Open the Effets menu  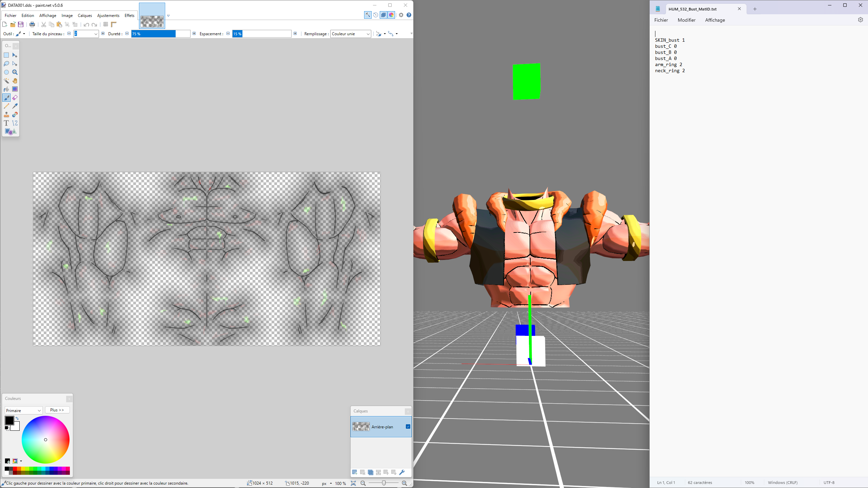[129, 16]
